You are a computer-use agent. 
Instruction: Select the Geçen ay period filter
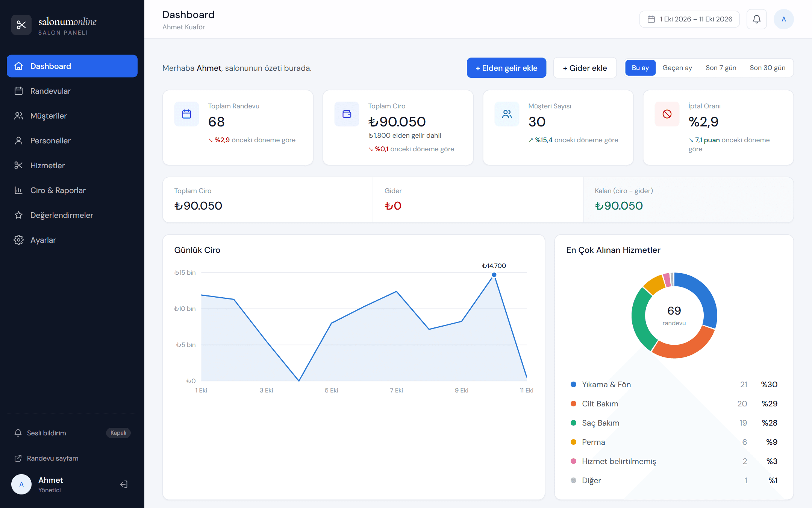677,68
